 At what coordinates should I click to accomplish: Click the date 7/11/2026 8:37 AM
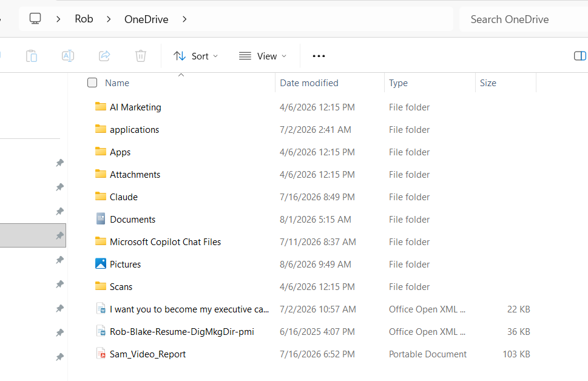click(317, 242)
